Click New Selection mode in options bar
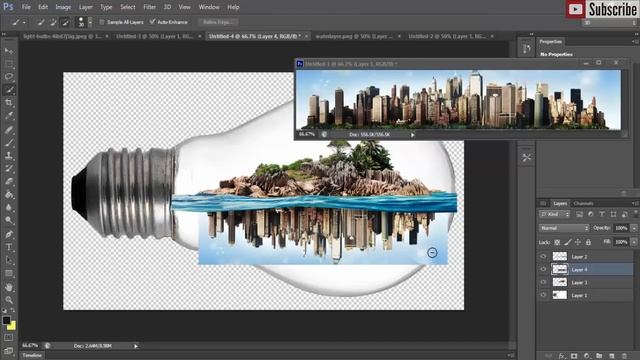 [x=40, y=22]
